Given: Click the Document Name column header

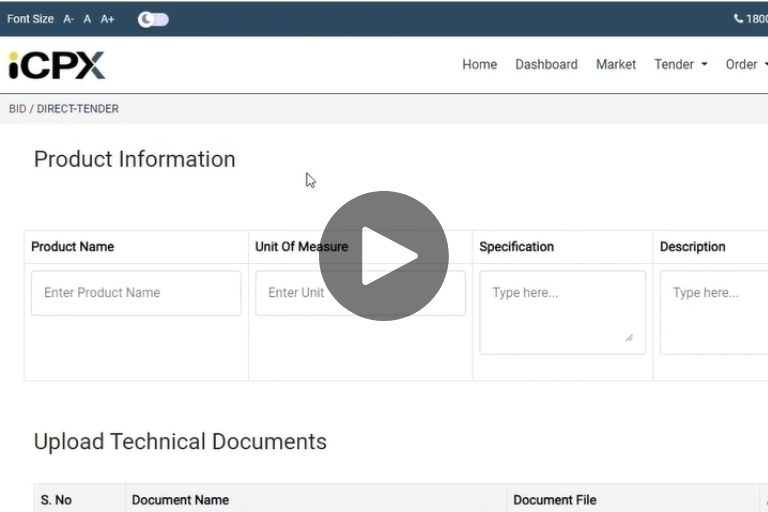Looking at the screenshot, I should coord(181,500).
